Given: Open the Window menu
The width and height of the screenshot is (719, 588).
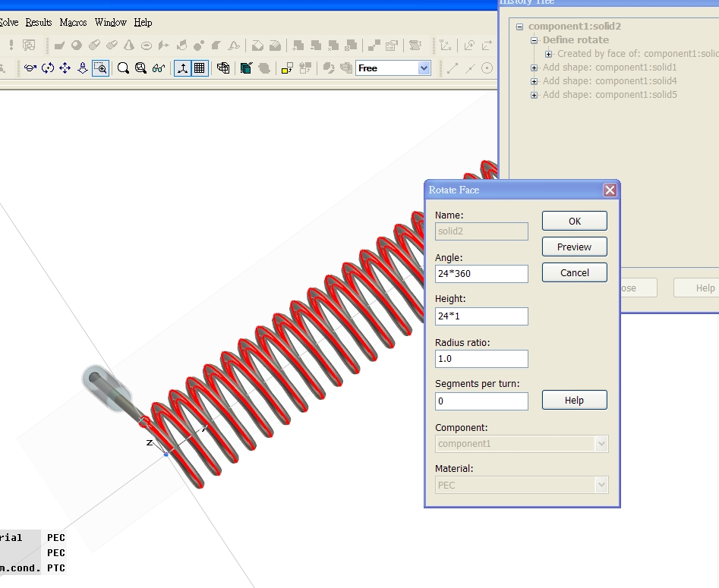Looking at the screenshot, I should tap(111, 22).
